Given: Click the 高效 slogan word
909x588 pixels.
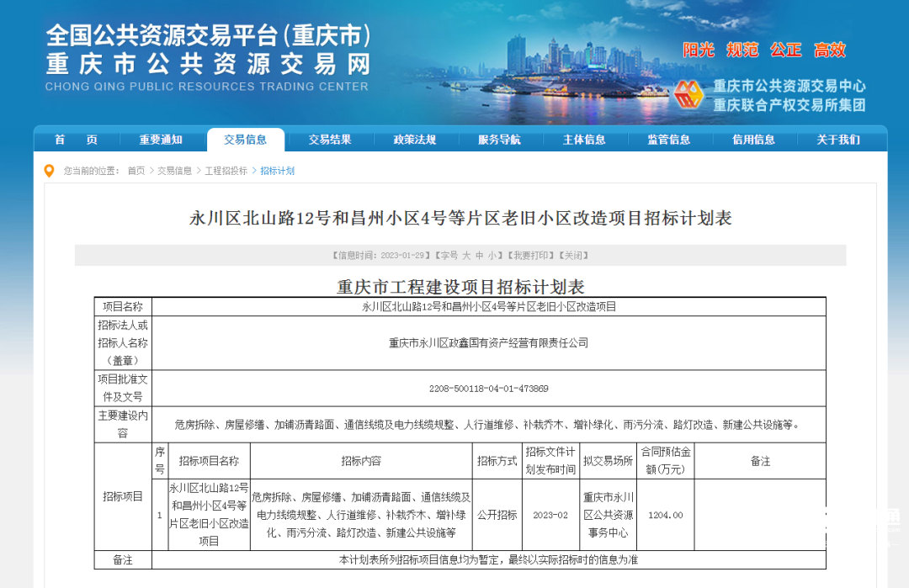Looking at the screenshot, I should [x=830, y=50].
